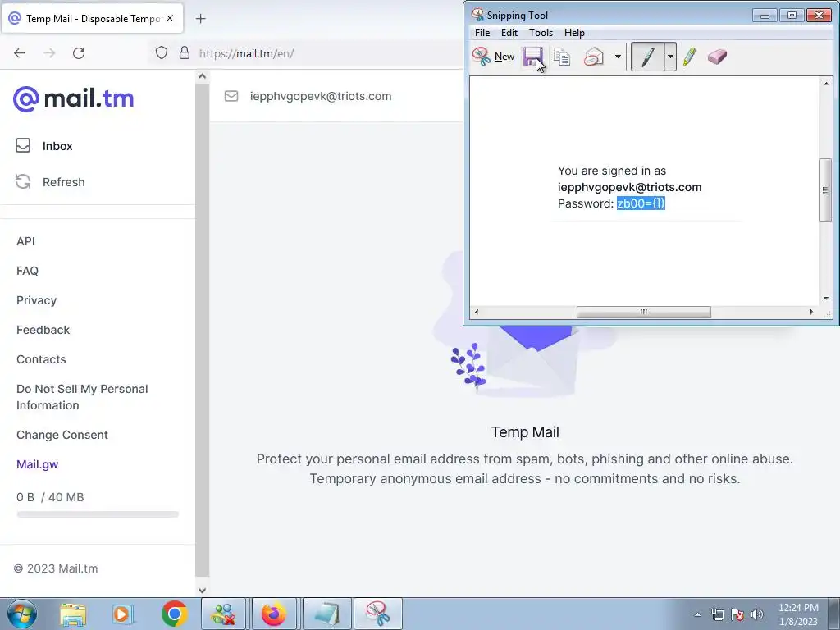Click the users taskbar icon with red X
The width and height of the screenshot is (840, 630).
click(x=223, y=614)
